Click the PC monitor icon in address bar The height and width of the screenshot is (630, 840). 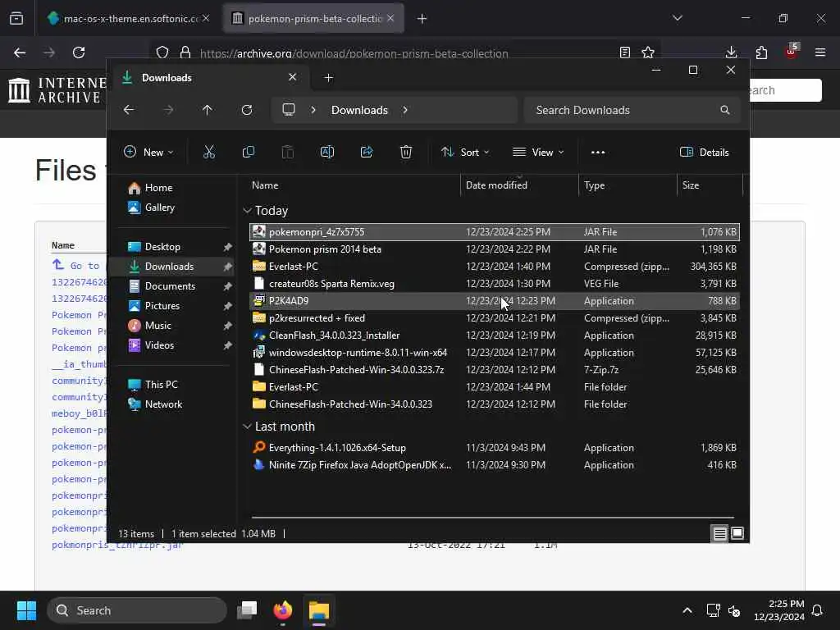[289, 110]
